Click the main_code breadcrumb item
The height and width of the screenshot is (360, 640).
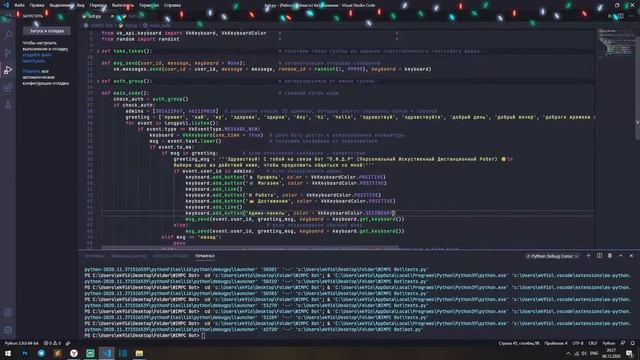156,25
